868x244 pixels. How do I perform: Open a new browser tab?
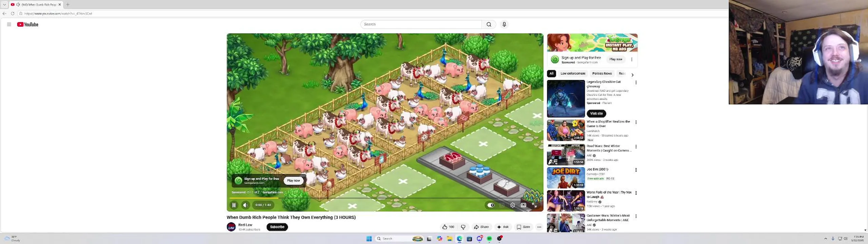[68, 4]
